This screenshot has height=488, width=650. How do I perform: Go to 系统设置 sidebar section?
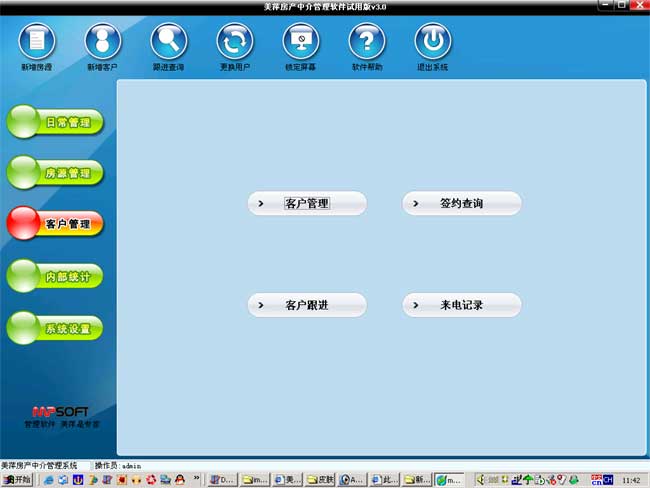(56, 328)
